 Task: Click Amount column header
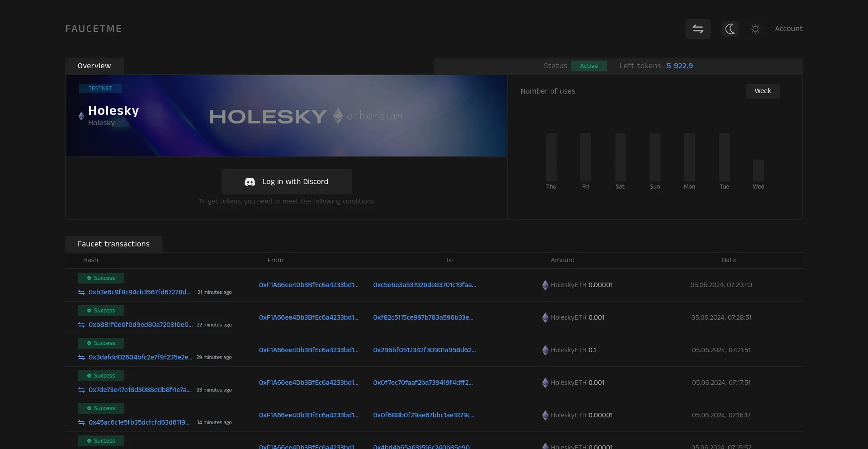pyautogui.click(x=562, y=260)
